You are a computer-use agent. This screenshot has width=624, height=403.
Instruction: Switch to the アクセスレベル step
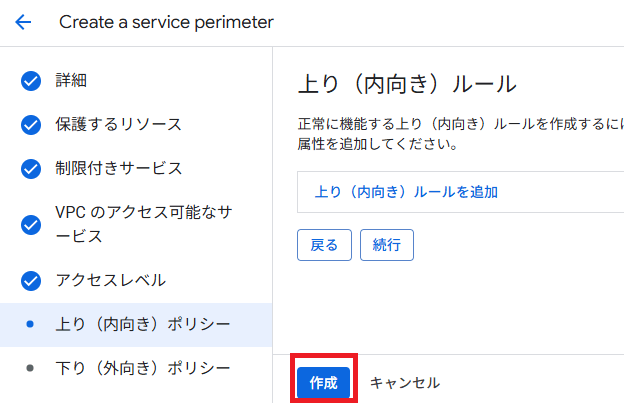tap(110, 281)
